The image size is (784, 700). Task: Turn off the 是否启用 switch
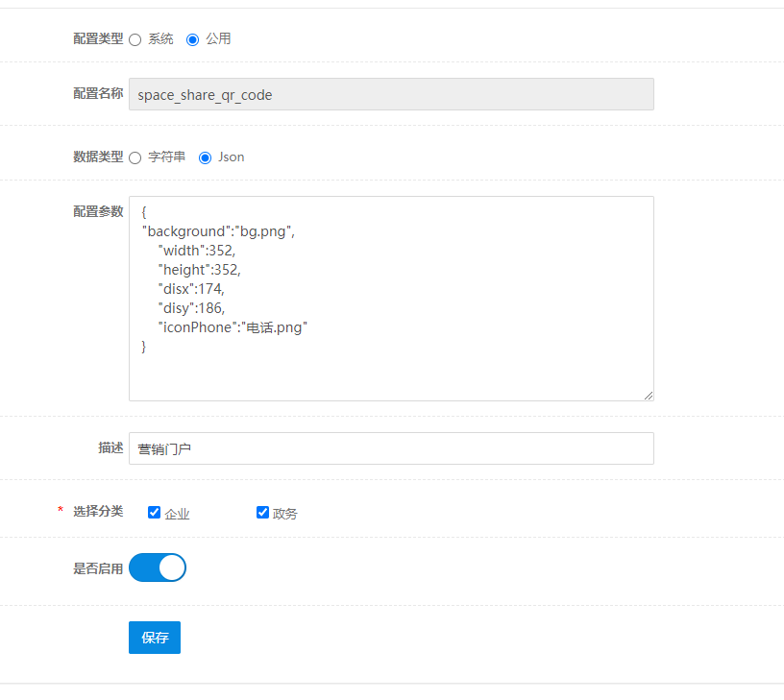point(158,567)
